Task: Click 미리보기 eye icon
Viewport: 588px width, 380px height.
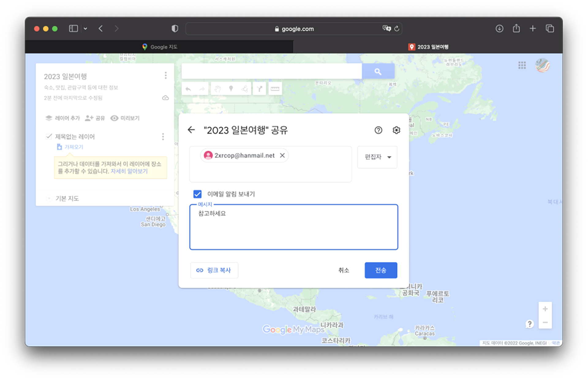Action: pyautogui.click(x=114, y=118)
